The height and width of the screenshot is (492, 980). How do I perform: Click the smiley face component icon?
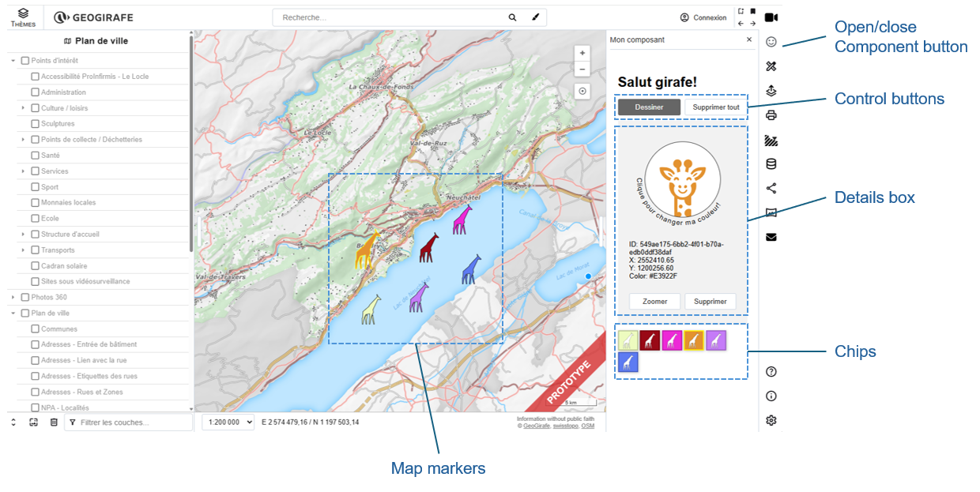point(771,42)
